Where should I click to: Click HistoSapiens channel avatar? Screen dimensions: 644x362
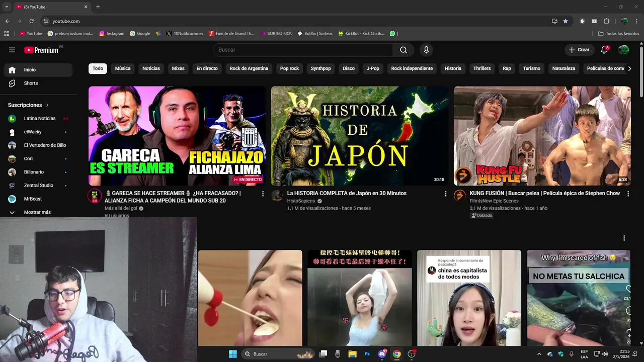coord(277,196)
